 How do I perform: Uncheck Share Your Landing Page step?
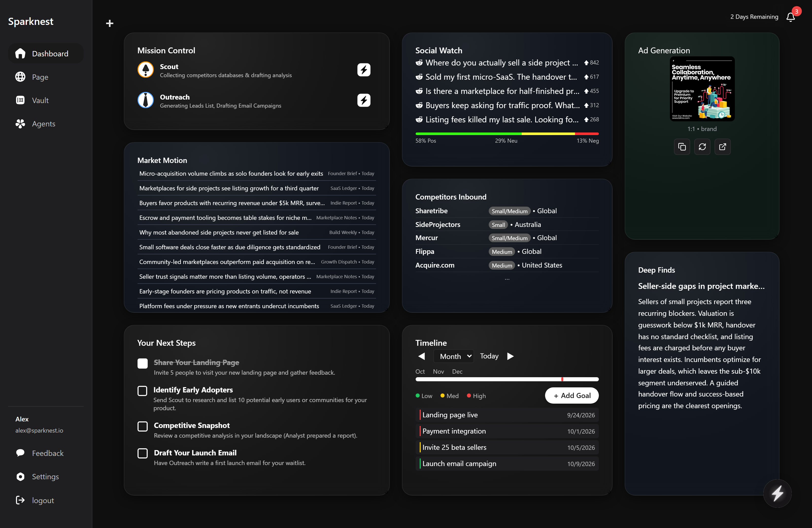[x=143, y=363]
